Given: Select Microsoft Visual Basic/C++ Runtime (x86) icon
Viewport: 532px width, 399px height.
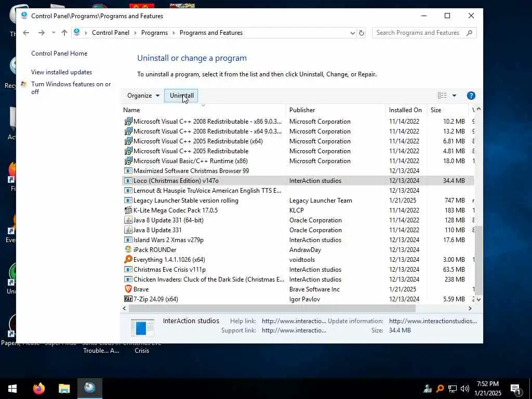Looking at the screenshot, I should point(128,161).
